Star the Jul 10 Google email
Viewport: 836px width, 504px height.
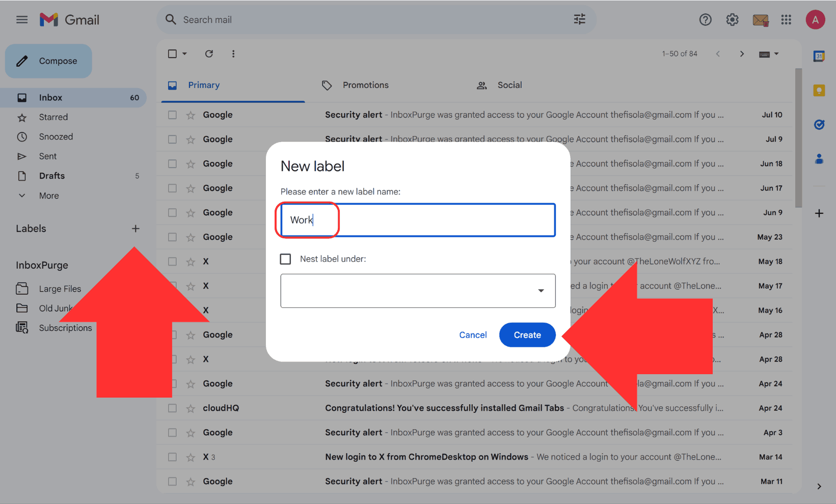[191, 115]
